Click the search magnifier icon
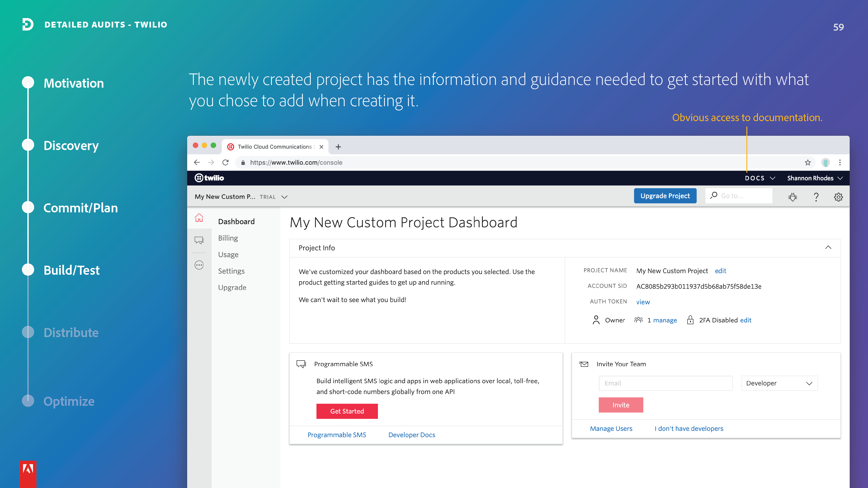This screenshot has height=488, width=868. 713,195
